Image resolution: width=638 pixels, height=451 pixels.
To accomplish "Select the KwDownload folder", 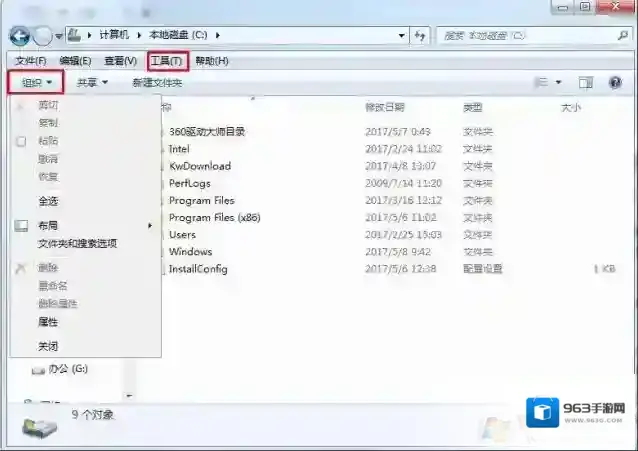I will tap(200, 166).
